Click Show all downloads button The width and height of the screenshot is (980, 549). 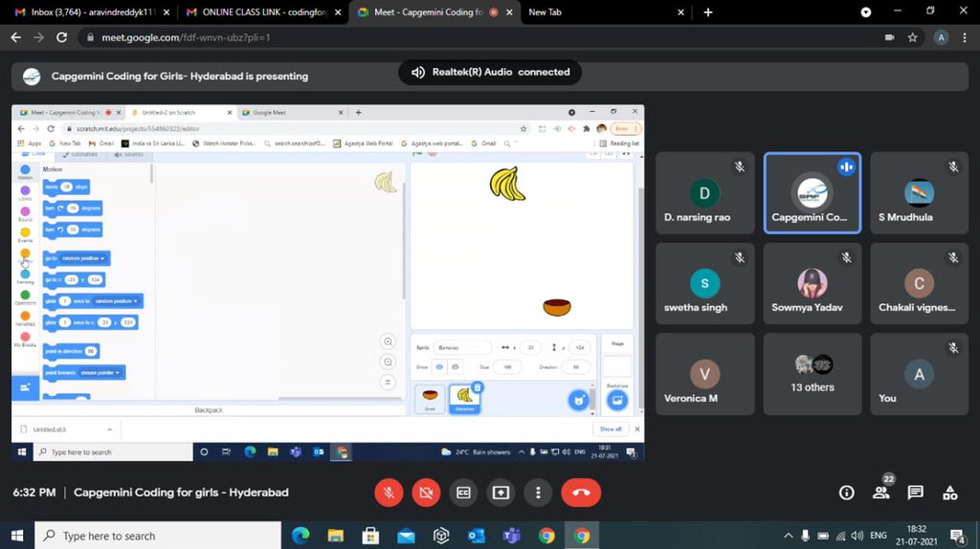pos(611,429)
